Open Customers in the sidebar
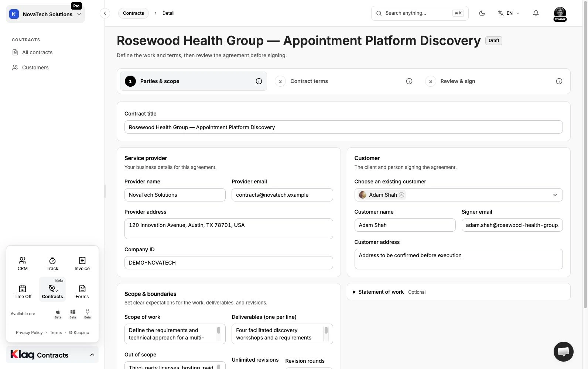588x369 pixels. (x=35, y=68)
